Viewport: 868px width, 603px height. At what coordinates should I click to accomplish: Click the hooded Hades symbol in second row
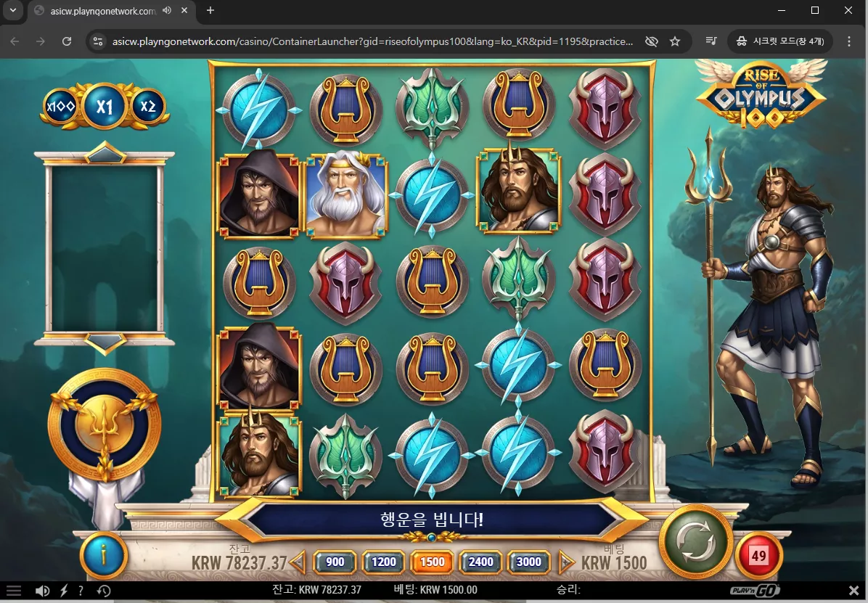click(260, 195)
